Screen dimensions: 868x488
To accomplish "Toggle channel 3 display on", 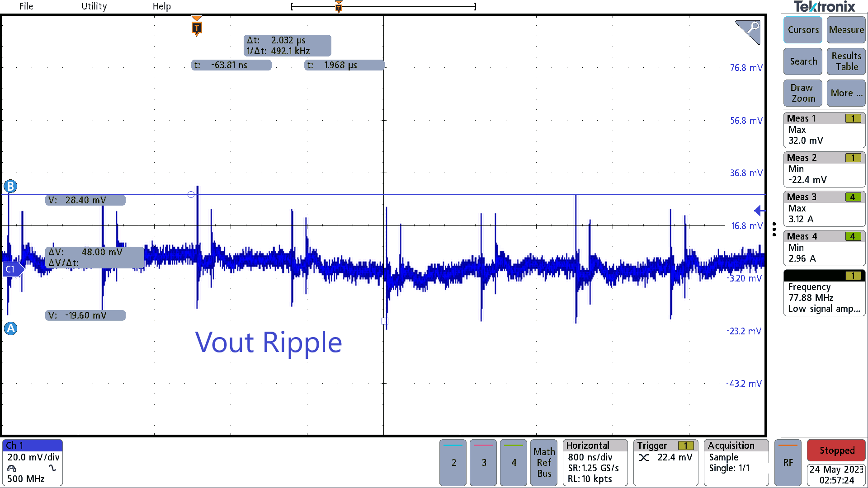I will pyautogui.click(x=483, y=463).
